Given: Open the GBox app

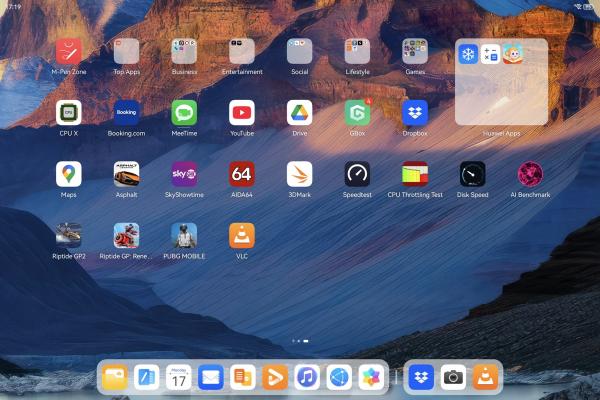Looking at the screenshot, I should (x=357, y=113).
